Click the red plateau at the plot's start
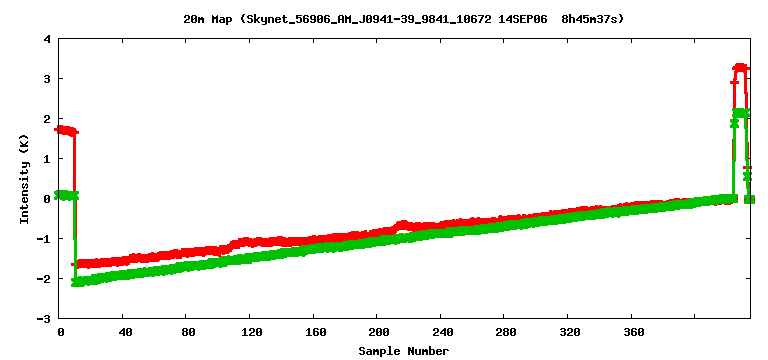The image size is (768, 360). (x=66, y=131)
